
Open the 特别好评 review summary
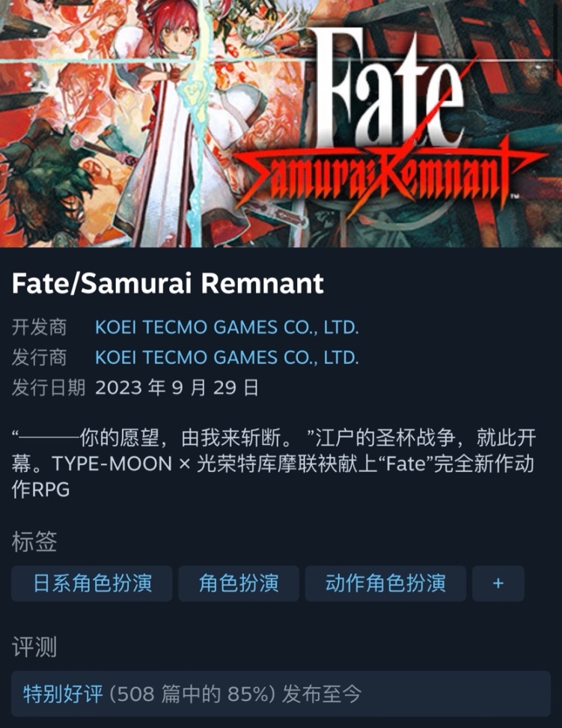pyautogui.click(x=281, y=694)
